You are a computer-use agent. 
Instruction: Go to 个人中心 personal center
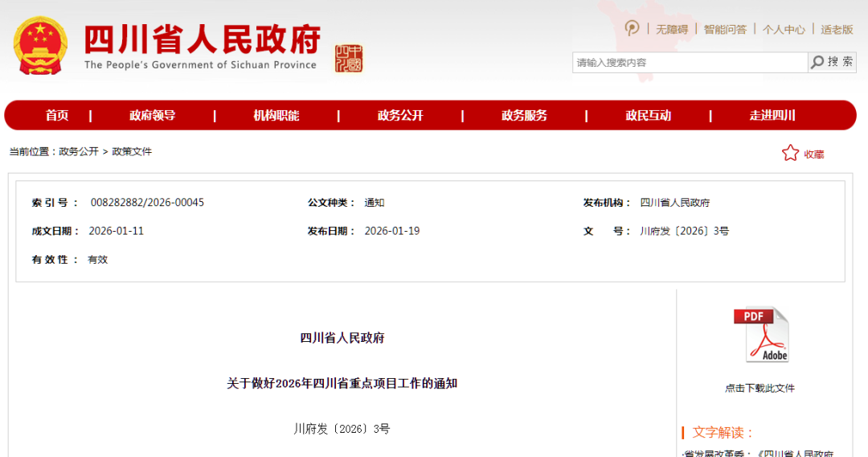(784, 29)
